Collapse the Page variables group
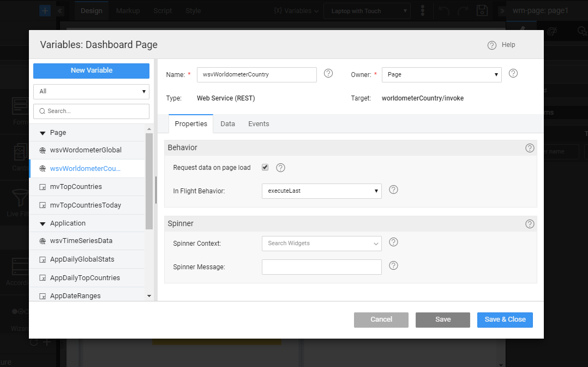 43,133
